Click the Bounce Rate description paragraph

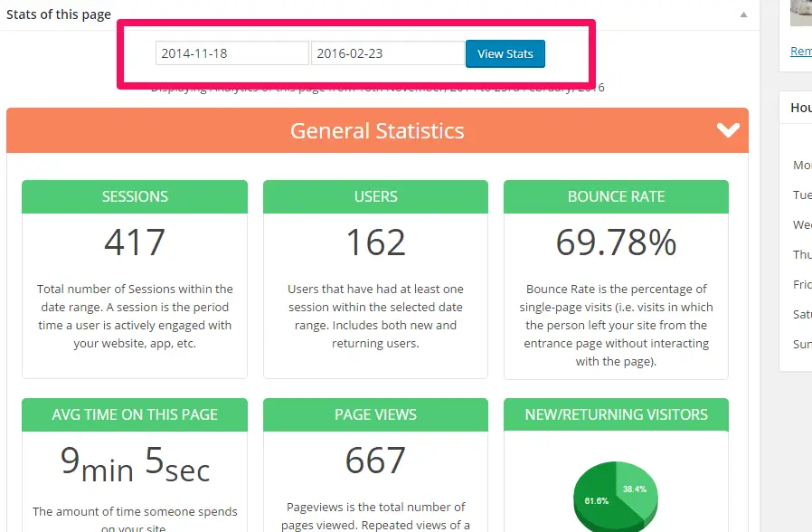(616, 325)
